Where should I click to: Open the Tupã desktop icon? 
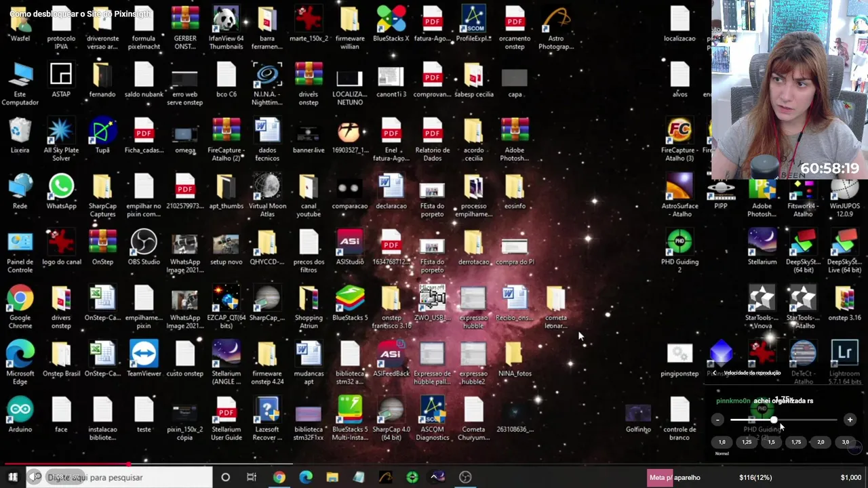(x=102, y=136)
